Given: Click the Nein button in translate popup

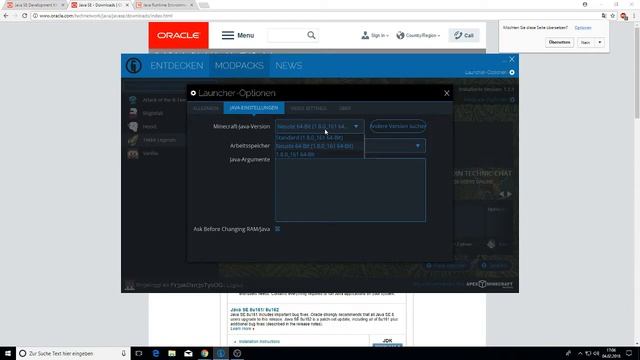Looking at the screenshot, I should (x=586, y=42).
